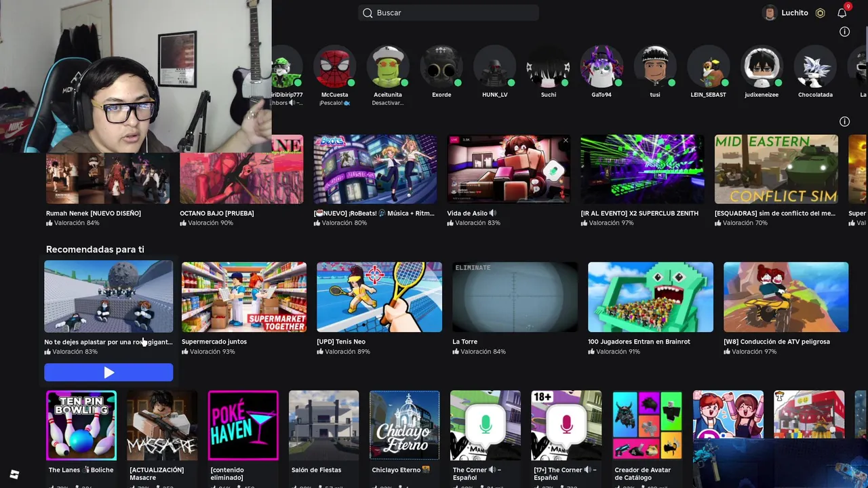868x488 pixels.
Task: Open X2 SUPERCLUB ZENITH thumbnail
Action: [642, 169]
